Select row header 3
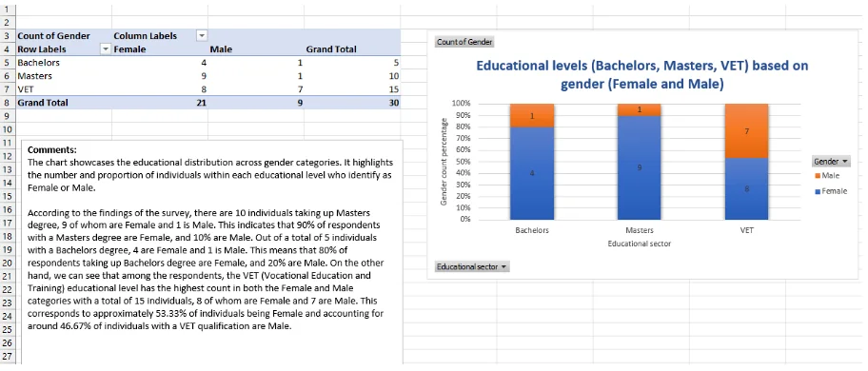The width and height of the screenshot is (868, 371). click(x=8, y=36)
